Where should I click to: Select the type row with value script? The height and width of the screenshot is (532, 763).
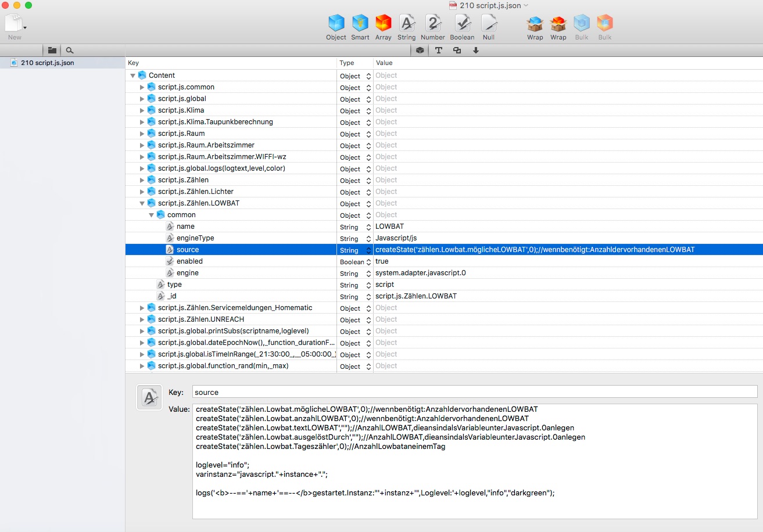pos(444,285)
